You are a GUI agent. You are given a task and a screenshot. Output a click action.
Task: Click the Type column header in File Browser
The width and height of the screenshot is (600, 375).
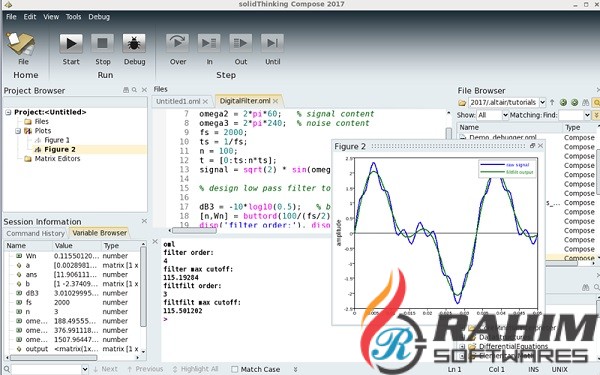[x=579, y=127]
